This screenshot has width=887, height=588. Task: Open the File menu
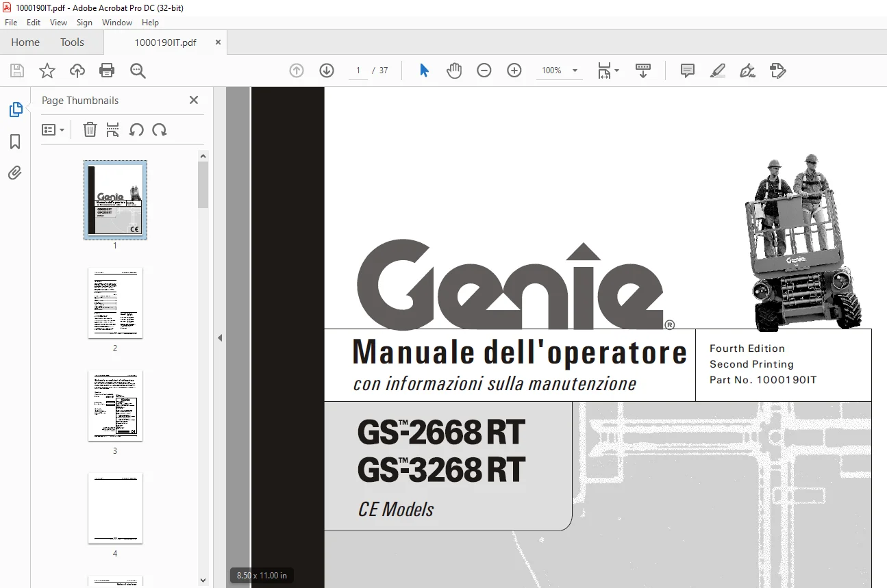[11, 23]
